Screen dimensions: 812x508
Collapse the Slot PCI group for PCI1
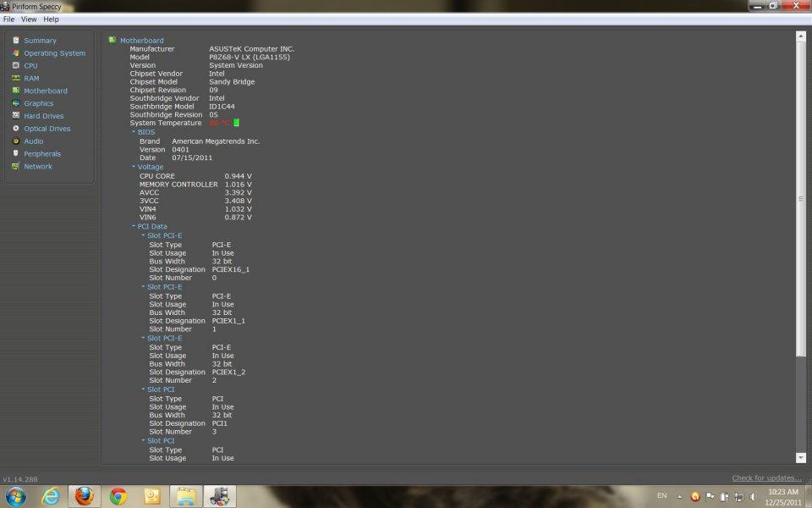tap(144, 389)
